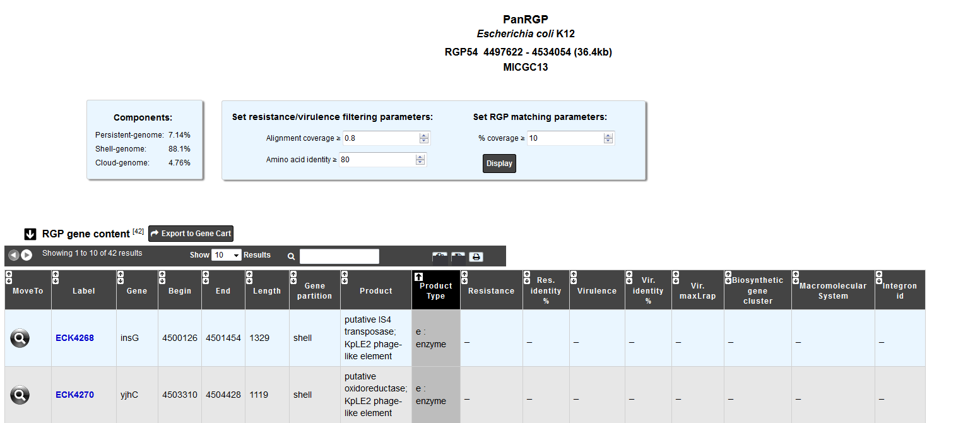Image resolution: width=980 pixels, height=423 pixels.
Task: Sort by Begin column arrows
Action: [162, 277]
